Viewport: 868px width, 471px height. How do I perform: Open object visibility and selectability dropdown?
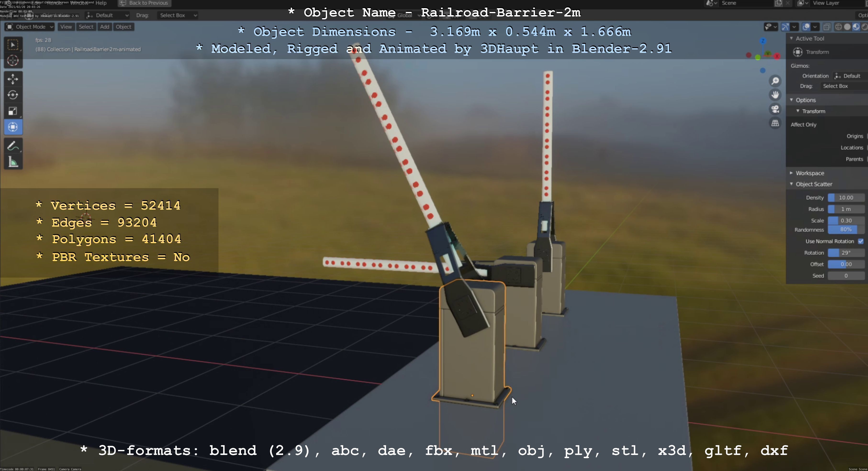click(x=771, y=27)
